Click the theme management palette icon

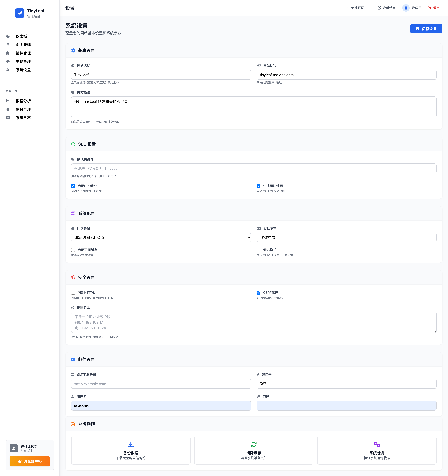coord(8,62)
